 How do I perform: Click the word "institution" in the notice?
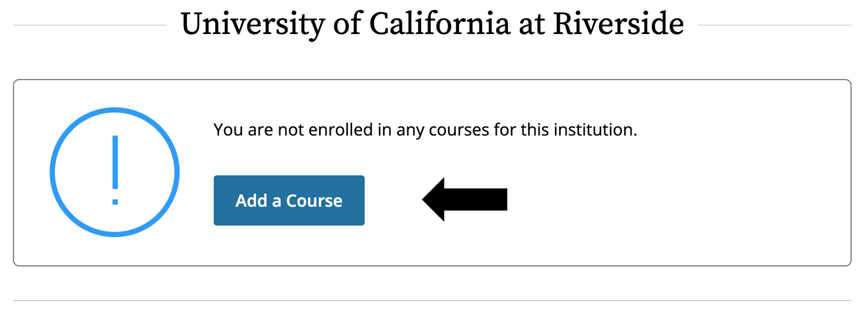click(594, 130)
